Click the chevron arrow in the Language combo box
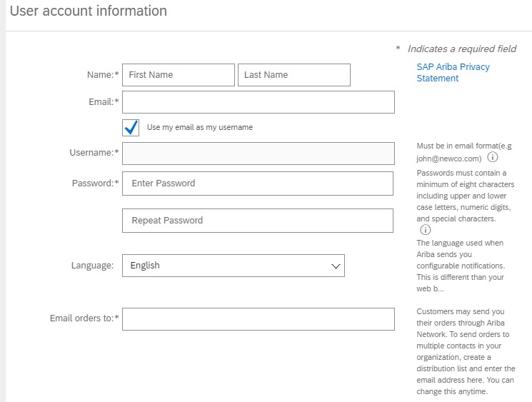The image size is (532, 402). pyautogui.click(x=336, y=266)
